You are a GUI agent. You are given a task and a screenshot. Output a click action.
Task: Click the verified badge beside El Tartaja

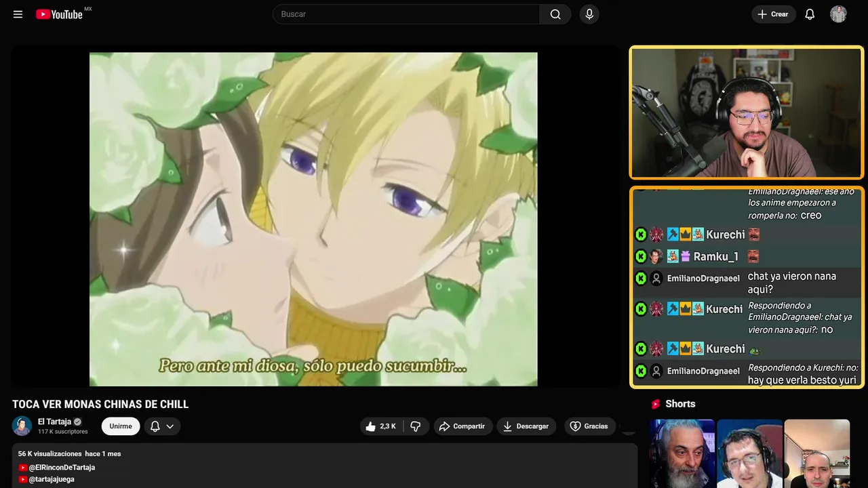pos(77,422)
